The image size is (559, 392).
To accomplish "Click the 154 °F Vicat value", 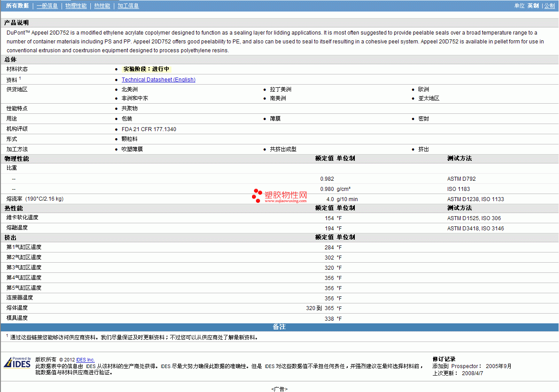I will point(330,218).
